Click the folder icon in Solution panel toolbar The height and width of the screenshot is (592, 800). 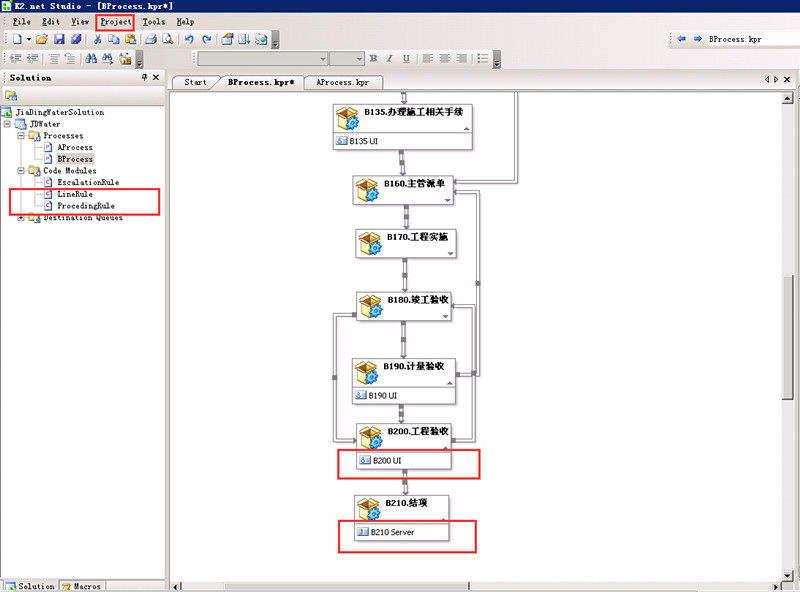(x=11, y=95)
